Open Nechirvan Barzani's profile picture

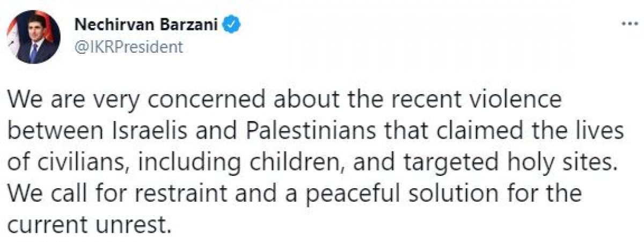click(34, 36)
